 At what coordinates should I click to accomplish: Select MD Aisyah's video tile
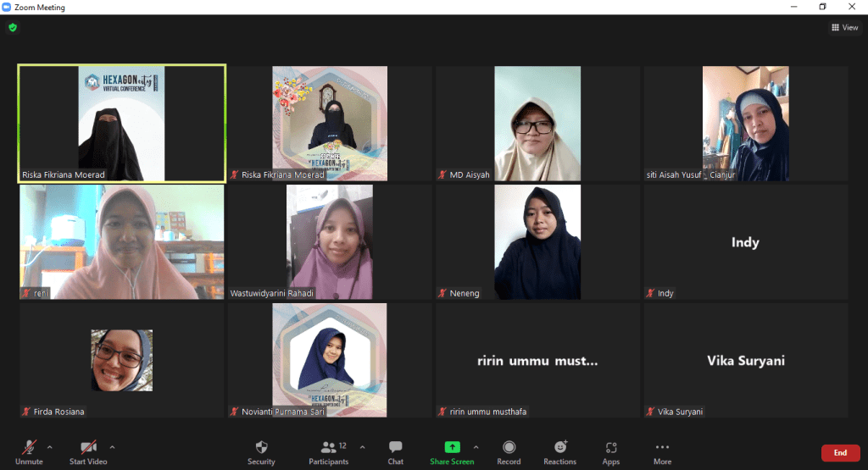[537, 124]
